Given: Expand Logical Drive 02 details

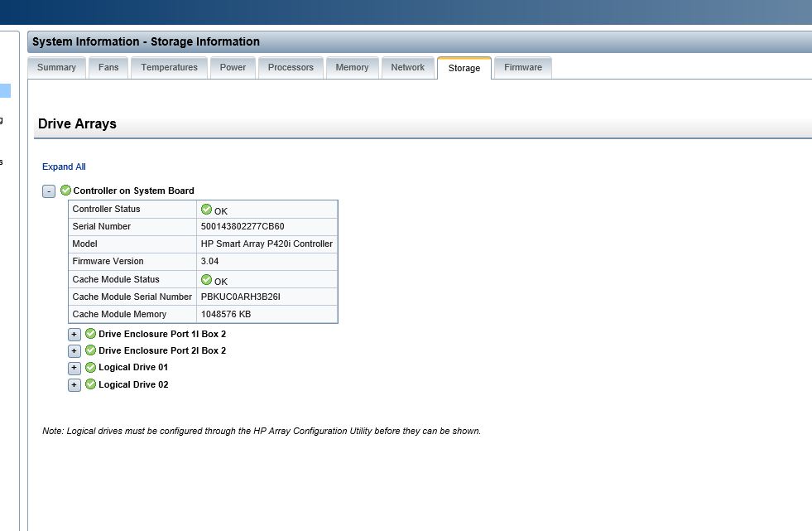Looking at the screenshot, I should [x=74, y=385].
